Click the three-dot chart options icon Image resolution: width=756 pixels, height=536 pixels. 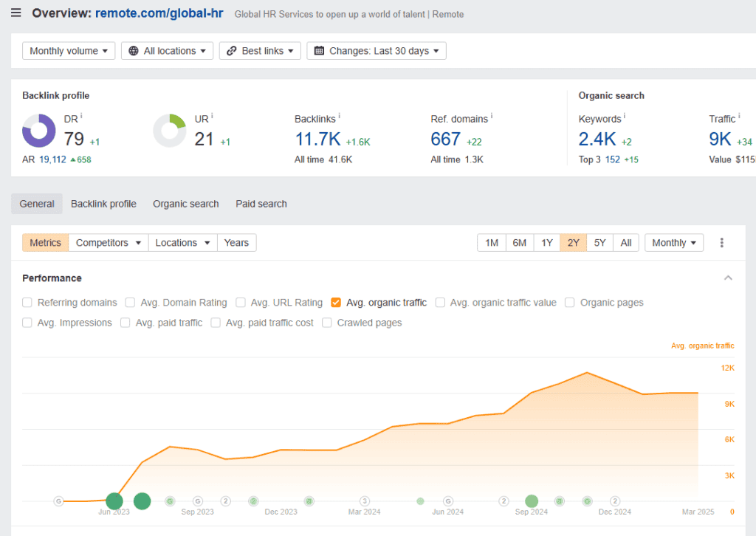pos(721,243)
